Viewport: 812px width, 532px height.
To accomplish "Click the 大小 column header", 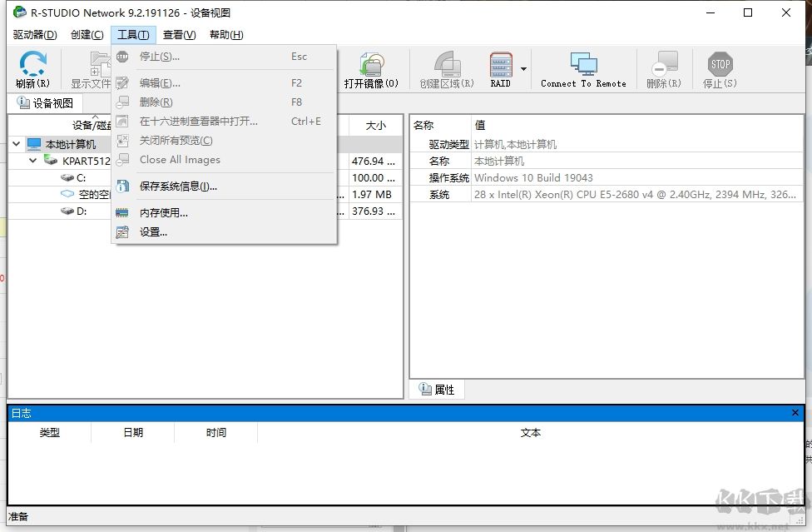I will [376, 126].
